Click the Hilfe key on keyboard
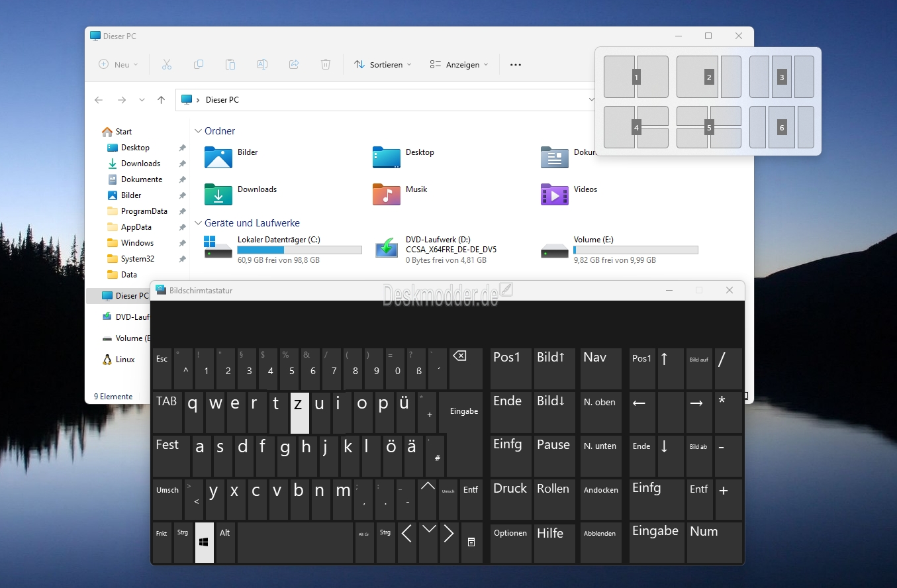Viewport: 897px width, 588px height. pos(555,542)
